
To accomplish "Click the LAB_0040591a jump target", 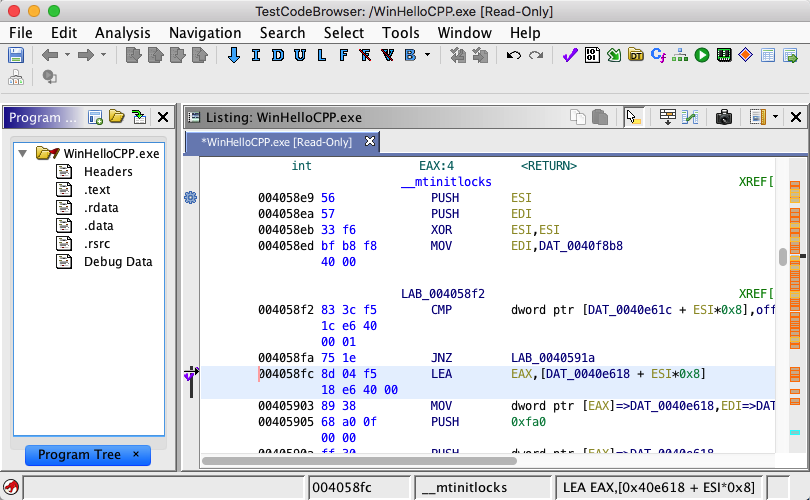I will 552,357.
